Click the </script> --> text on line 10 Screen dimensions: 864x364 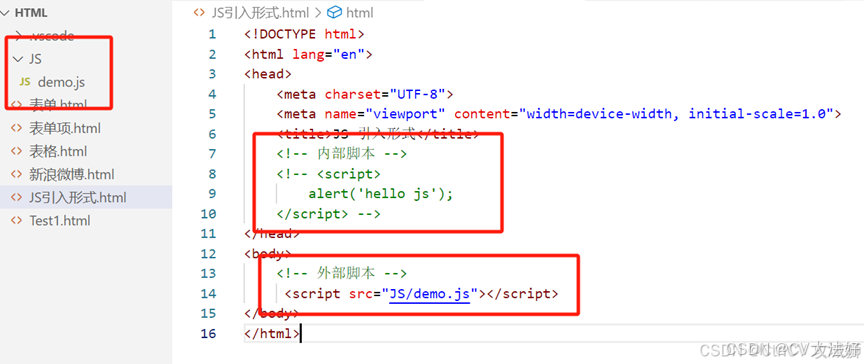point(328,214)
